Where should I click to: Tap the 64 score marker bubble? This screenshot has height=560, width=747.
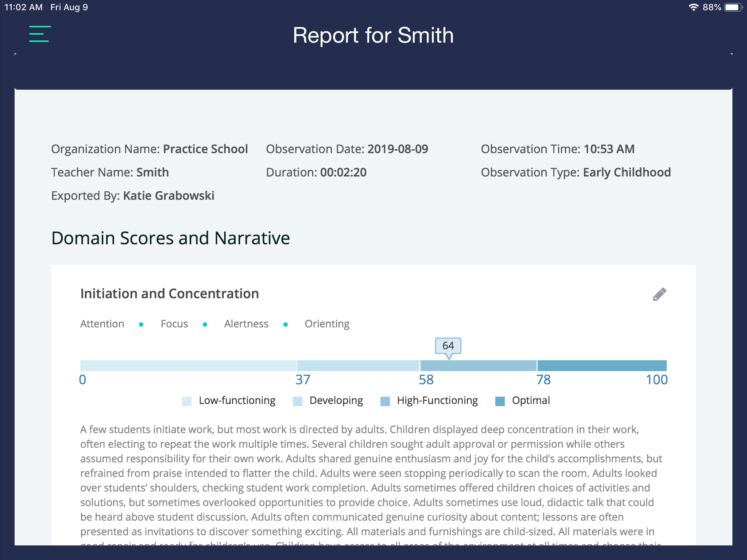tap(448, 346)
